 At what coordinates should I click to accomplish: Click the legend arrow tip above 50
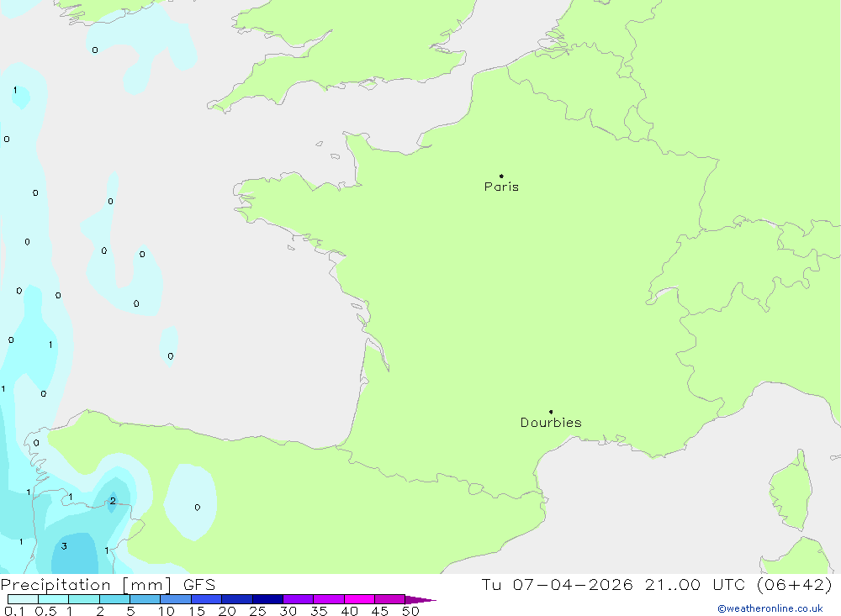click(420, 600)
